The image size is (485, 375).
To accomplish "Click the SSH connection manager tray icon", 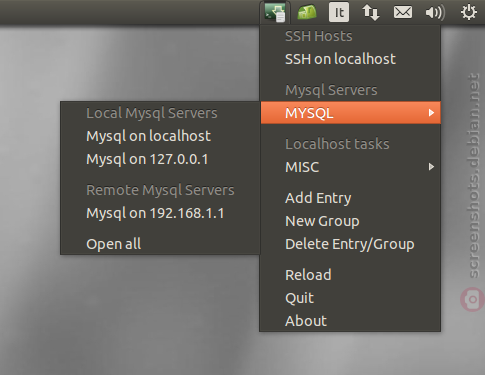I will pyautogui.click(x=275, y=12).
